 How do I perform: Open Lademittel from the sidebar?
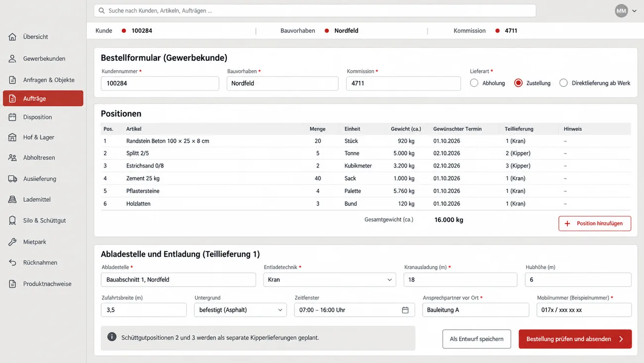(x=43, y=199)
